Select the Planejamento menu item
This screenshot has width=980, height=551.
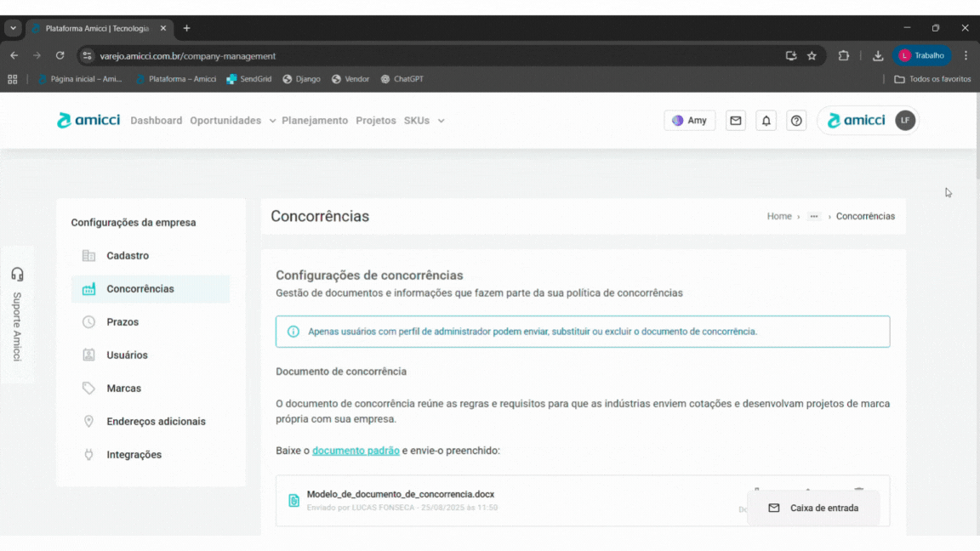click(315, 120)
